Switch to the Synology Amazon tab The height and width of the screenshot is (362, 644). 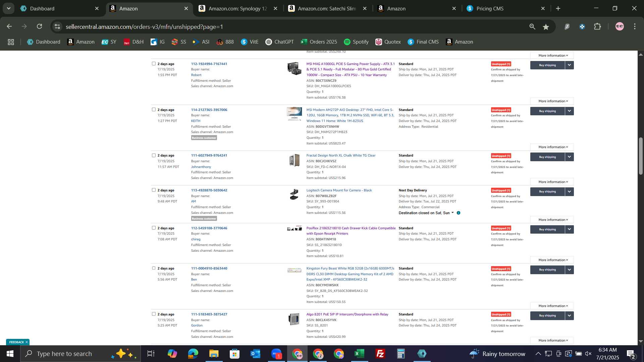(238, 8)
